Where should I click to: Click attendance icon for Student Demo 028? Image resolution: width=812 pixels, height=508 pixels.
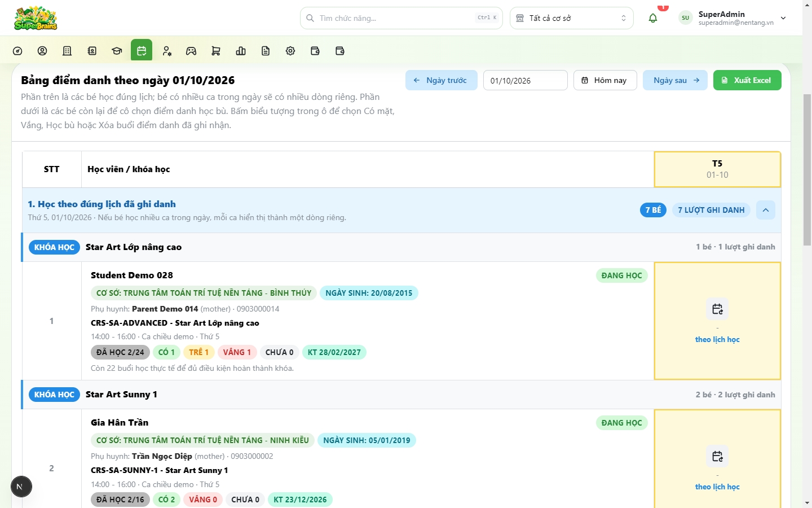717,309
